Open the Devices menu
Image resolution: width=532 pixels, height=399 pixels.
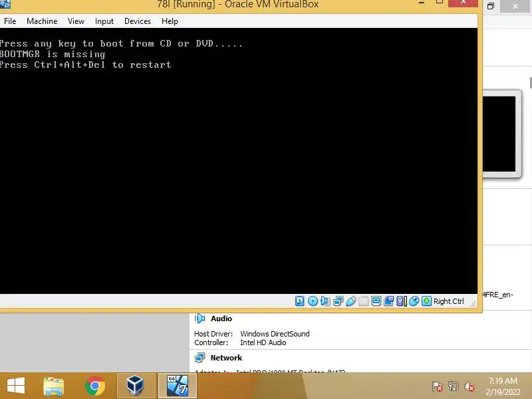pos(138,21)
